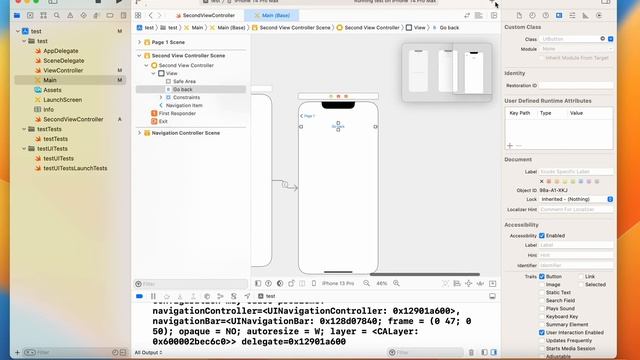Show the Attributes inspector

click(572, 16)
